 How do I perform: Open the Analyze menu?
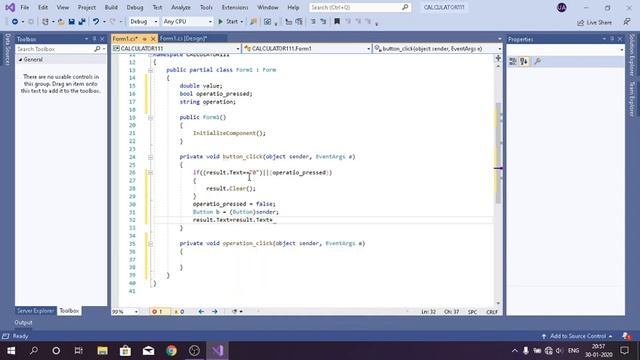tap(181, 7)
